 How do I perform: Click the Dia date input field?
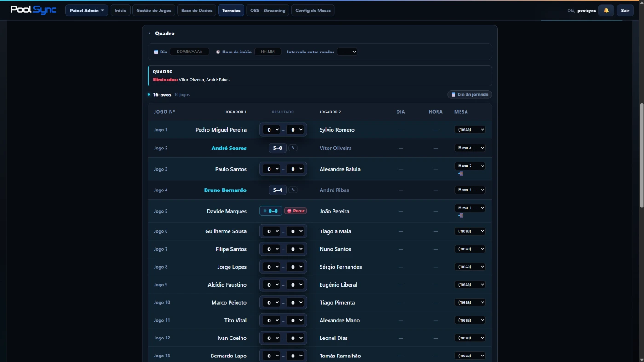[x=190, y=52]
